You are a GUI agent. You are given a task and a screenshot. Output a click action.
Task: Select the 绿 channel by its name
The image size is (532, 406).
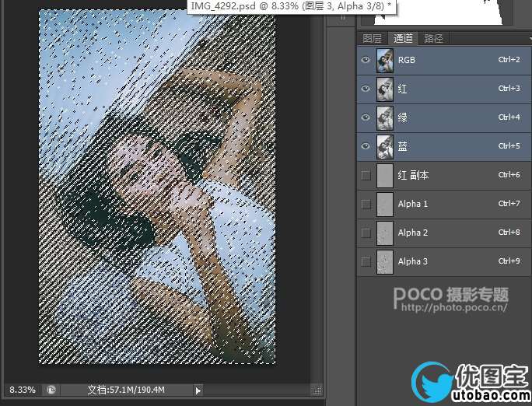click(403, 117)
